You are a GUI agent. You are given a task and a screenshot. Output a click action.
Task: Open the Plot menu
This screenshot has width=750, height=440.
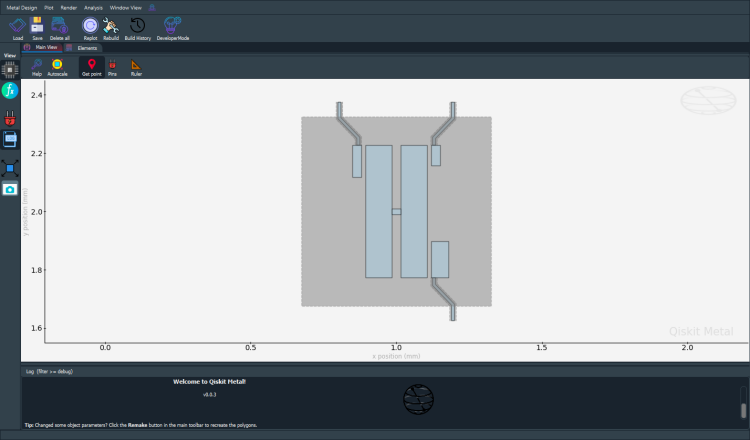pos(48,8)
